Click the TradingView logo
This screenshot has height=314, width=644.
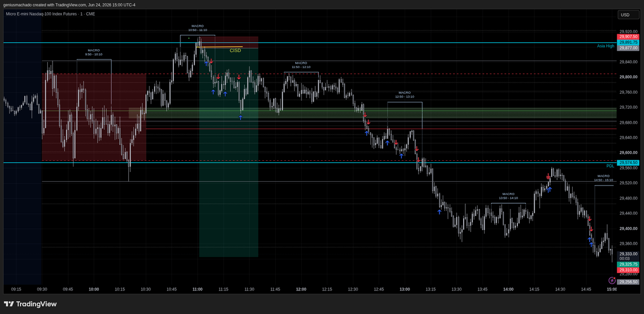pos(30,304)
